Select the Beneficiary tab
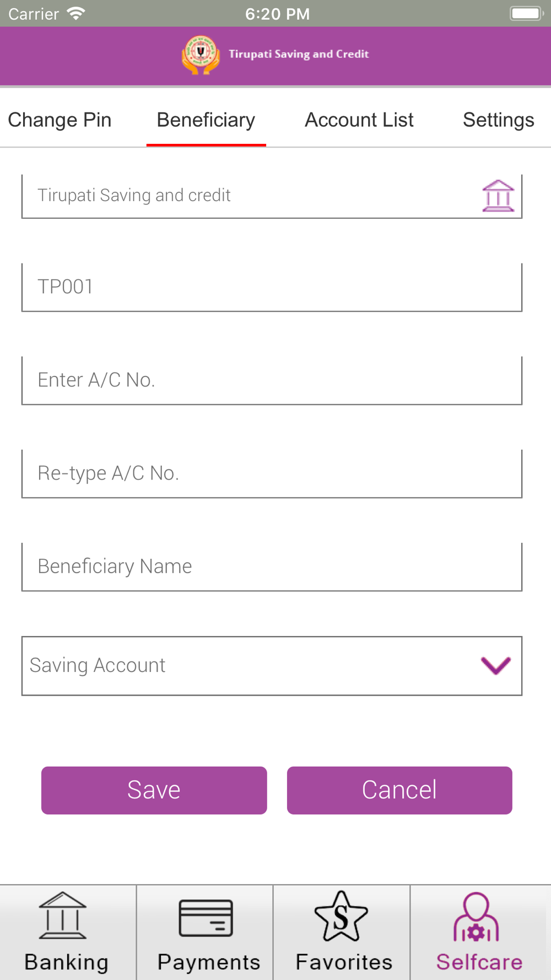551x980 pixels. 206,120
